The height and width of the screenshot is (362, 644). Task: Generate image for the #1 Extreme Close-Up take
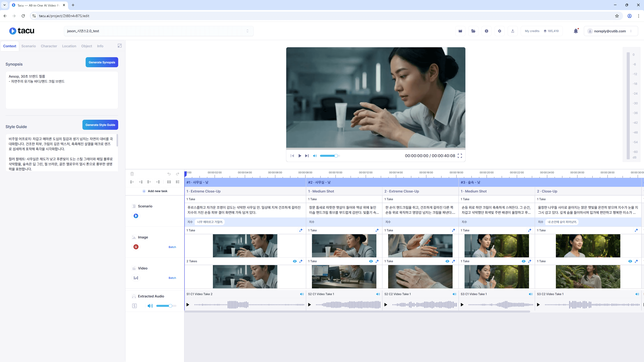301,230
